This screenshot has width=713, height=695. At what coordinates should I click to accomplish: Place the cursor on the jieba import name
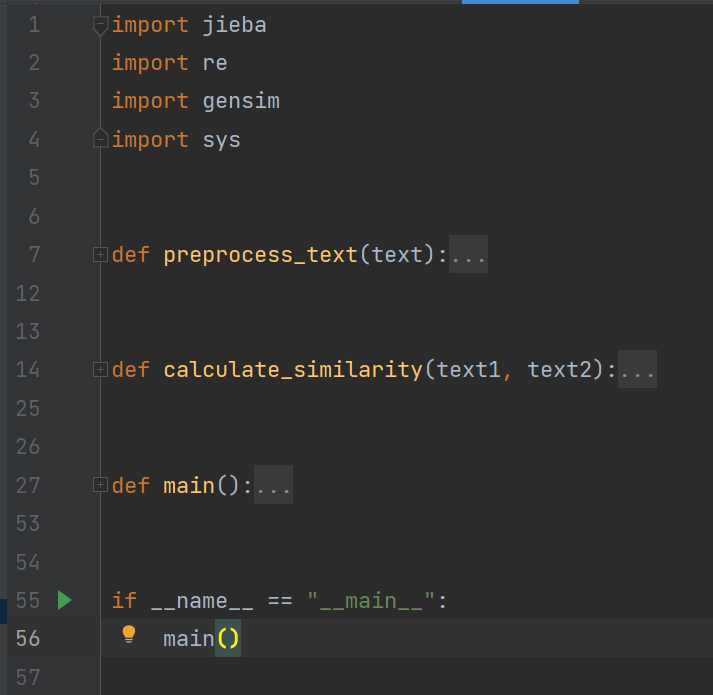coord(234,25)
